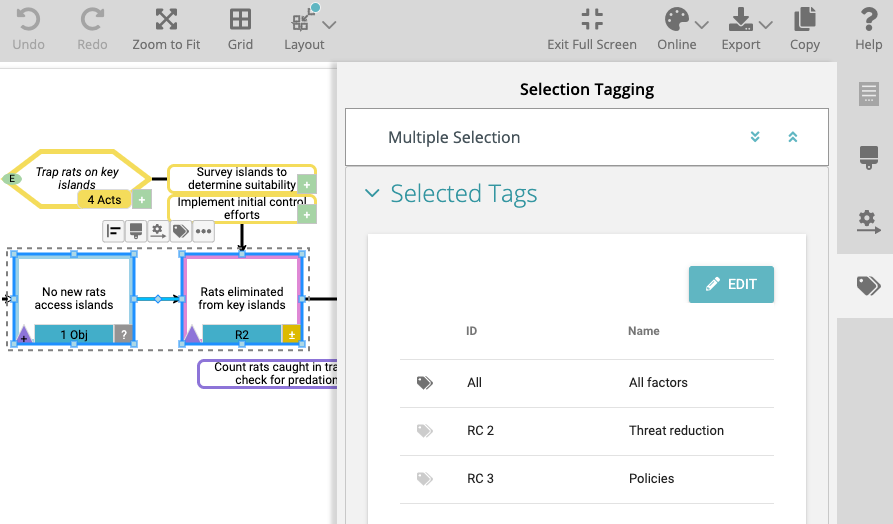Click the tag icon in floating selection toolbar
Screen dimensions: 893x524
pyautogui.click(x=180, y=231)
